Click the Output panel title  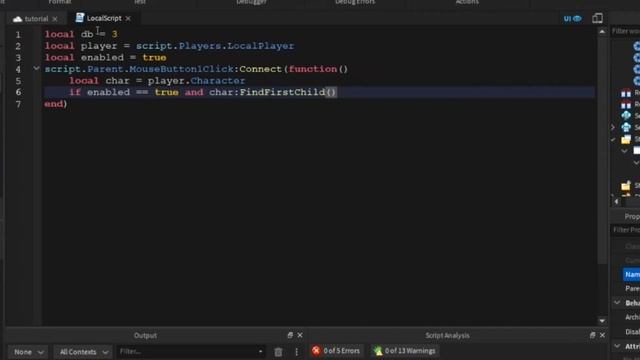(x=145, y=336)
